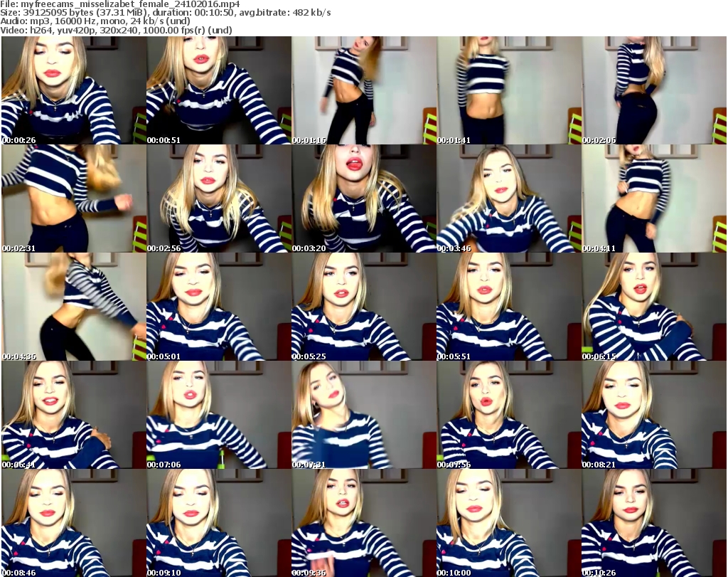Screen dimensions: 728x577
Task: Click the frame at 00:07:31
Action: [363, 415]
